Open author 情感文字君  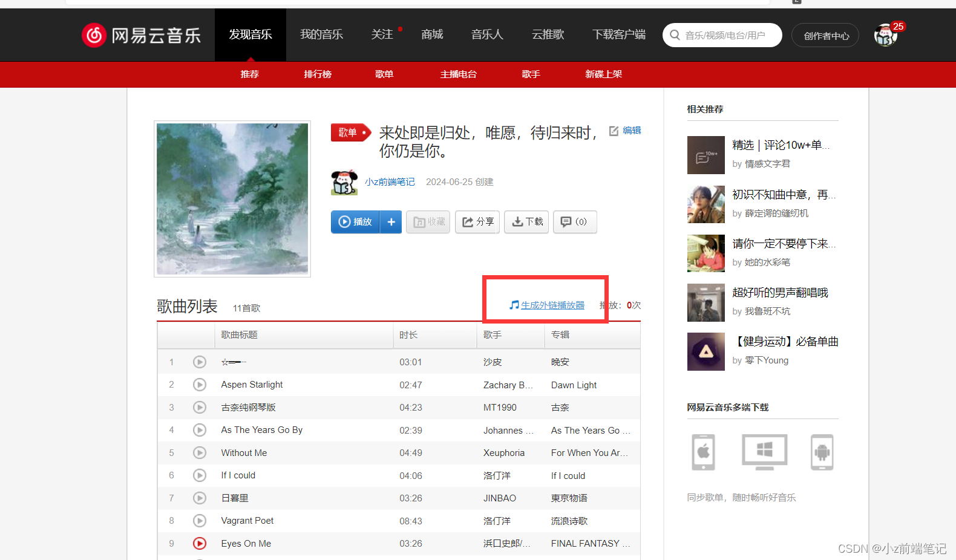click(x=767, y=164)
